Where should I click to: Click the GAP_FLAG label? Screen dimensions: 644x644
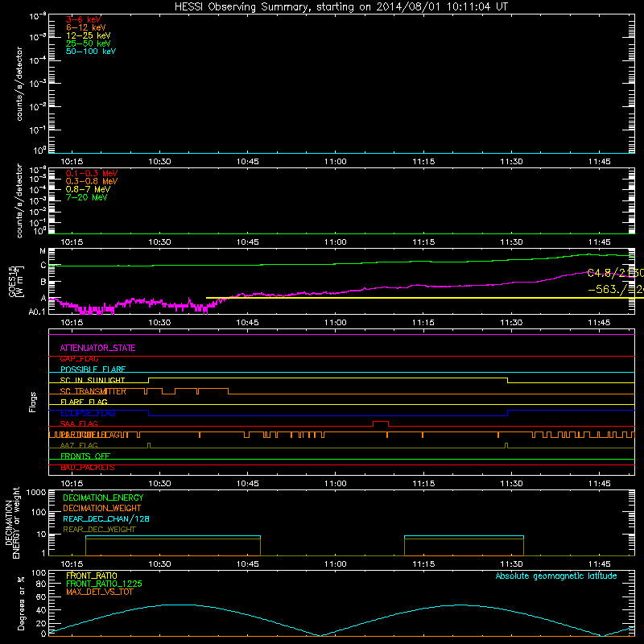click(x=79, y=359)
